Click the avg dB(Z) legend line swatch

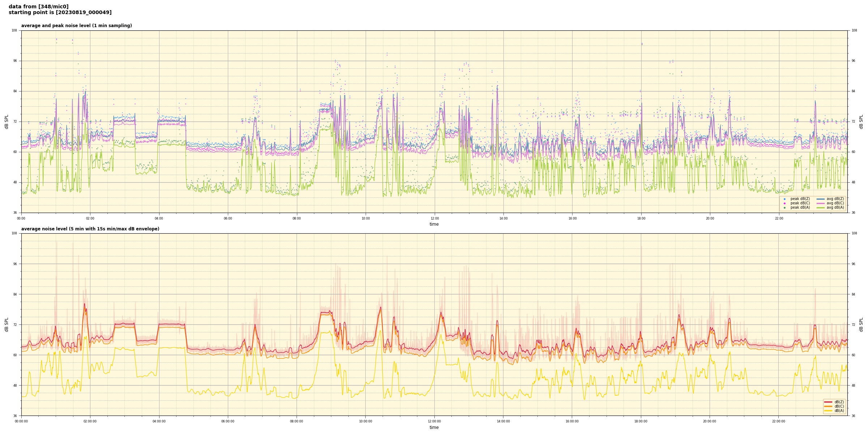(x=821, y=199)
